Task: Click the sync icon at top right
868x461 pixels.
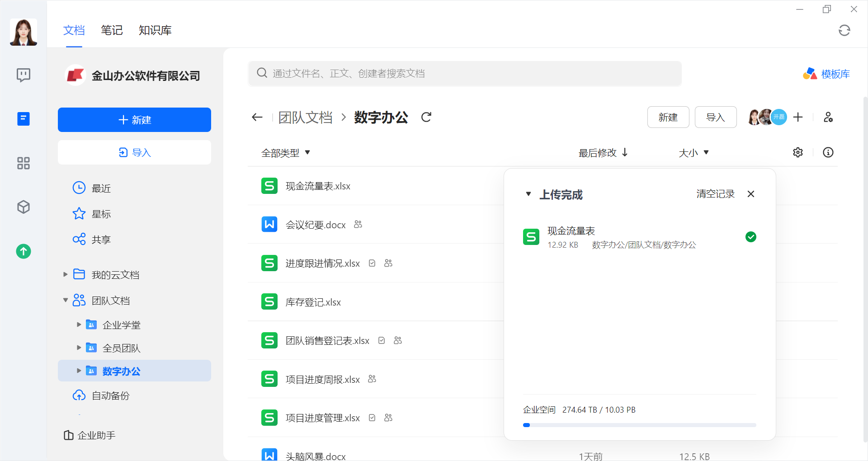Action: pos(844,30)
